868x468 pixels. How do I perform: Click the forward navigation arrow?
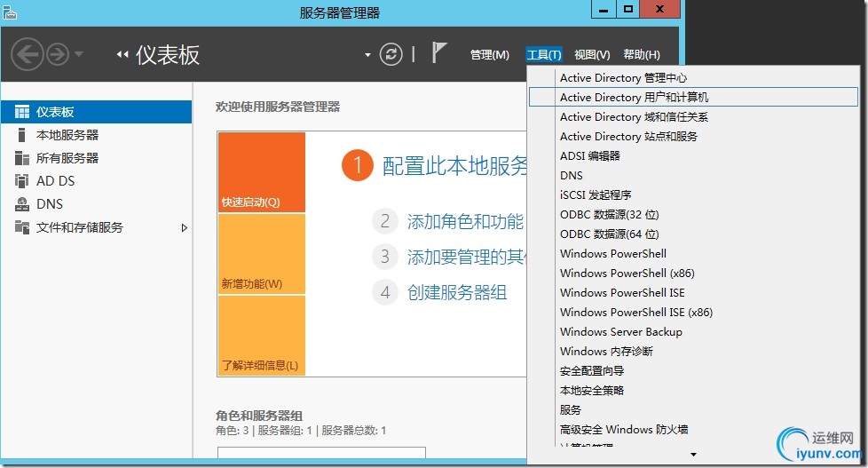(x=58, y=54)
